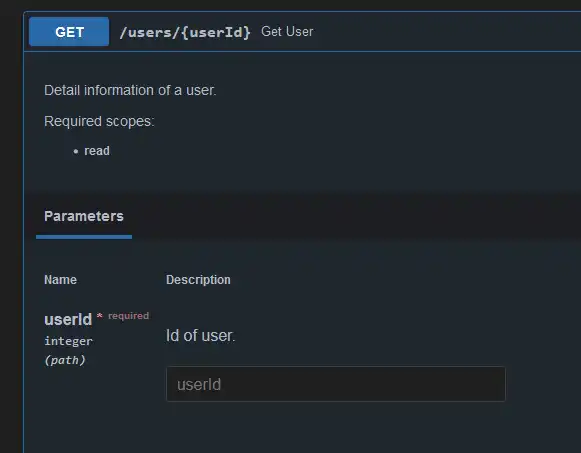Select the /users/{userId} endpoint path
Screen dimensions: 581x453
185,32
